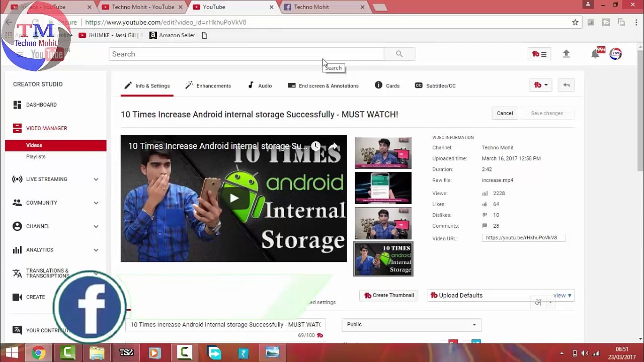644x362 pixels.
Task: Switch to the Audio tab
Action: [260, 85]
